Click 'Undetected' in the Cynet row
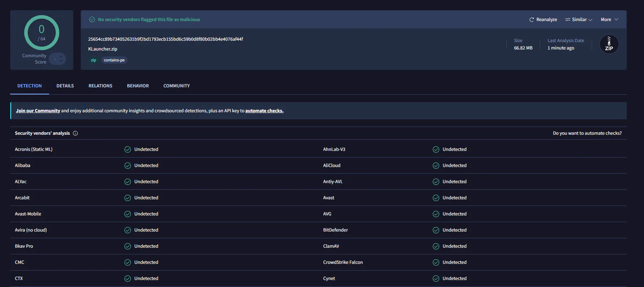This screenshot has width=644, height=287. tap(455, 279)
